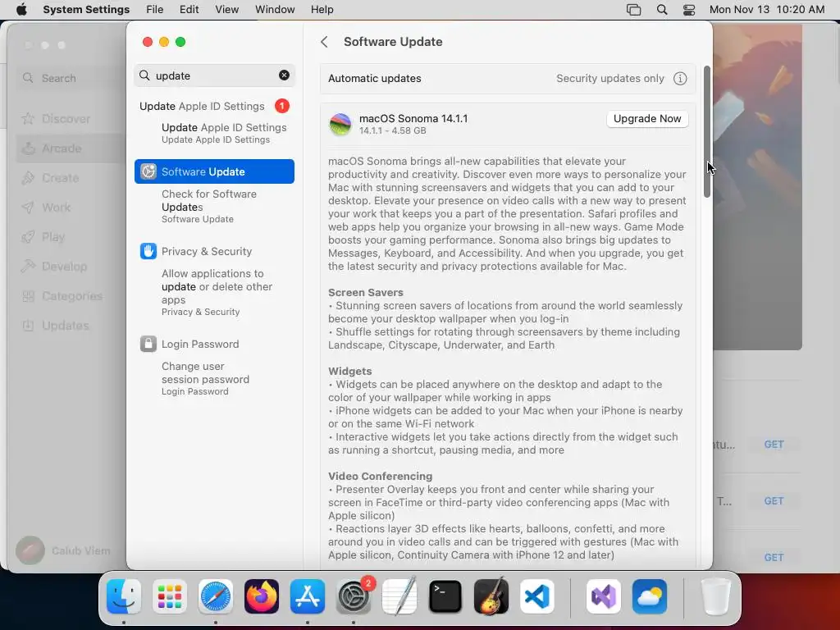
Task: Open Safari from the Dock
Action: (x=216, y=596)
